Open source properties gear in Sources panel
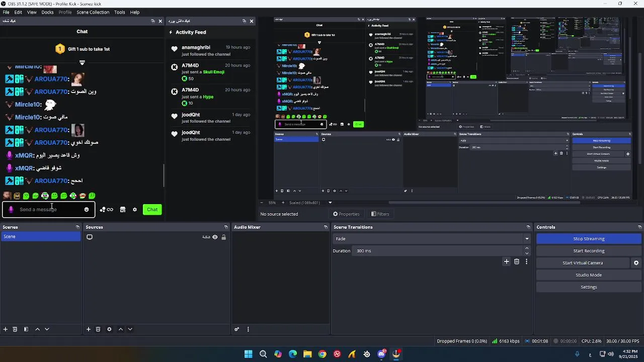This screenshot has width=644, height=362. tap(109, 329)
